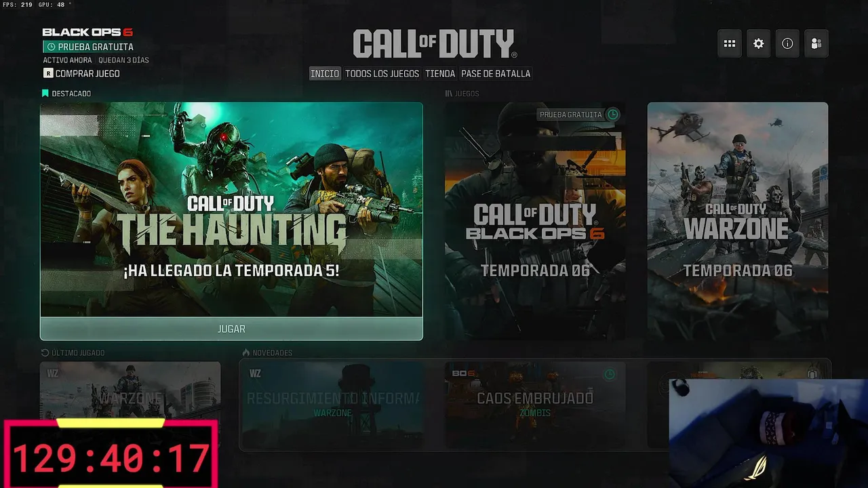
Task: Open the social friends icon
Action: [816, 43]
